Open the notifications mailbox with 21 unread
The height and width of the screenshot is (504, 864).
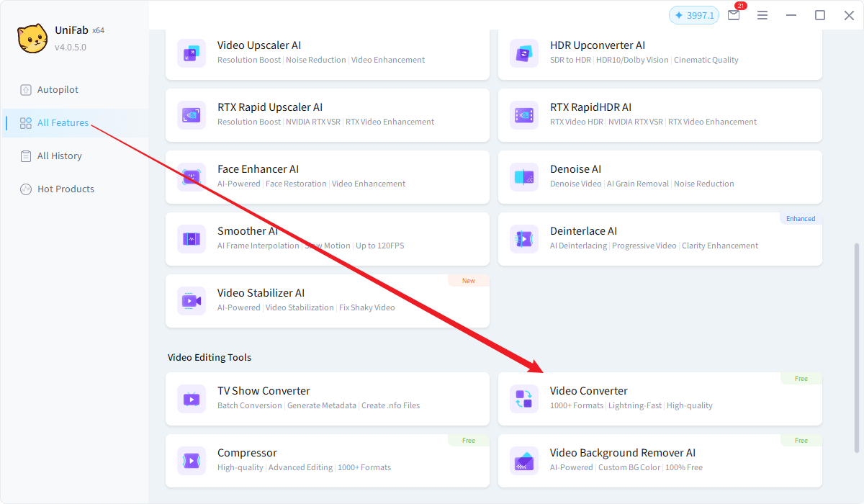tap(734, 14)
